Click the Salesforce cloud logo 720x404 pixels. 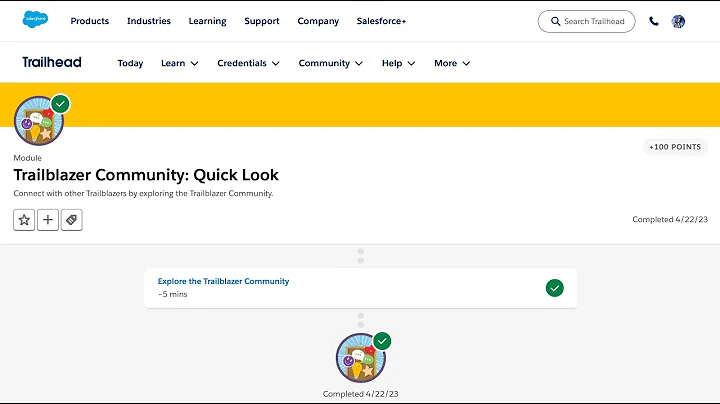(x=35, y=19)
